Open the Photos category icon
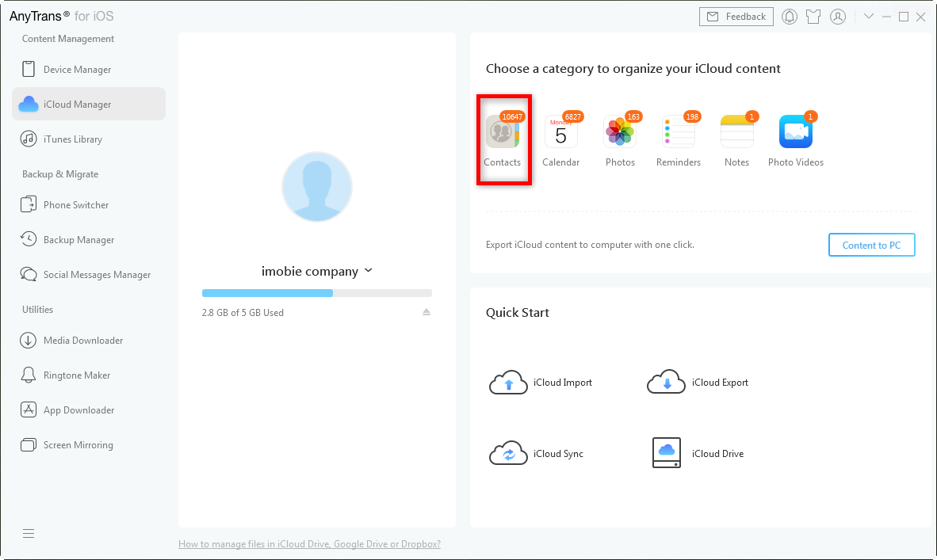Viewport: 937px width, 560px height. 620,131
